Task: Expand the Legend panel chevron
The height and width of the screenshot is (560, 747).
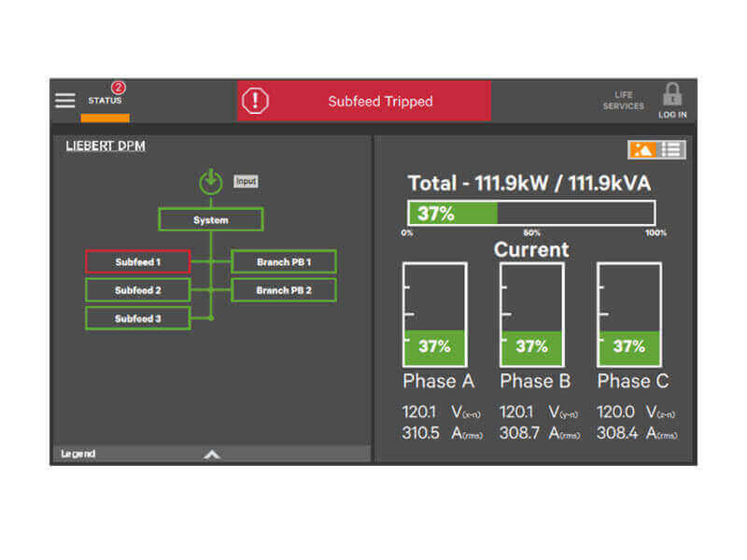Action: (212, 455)
